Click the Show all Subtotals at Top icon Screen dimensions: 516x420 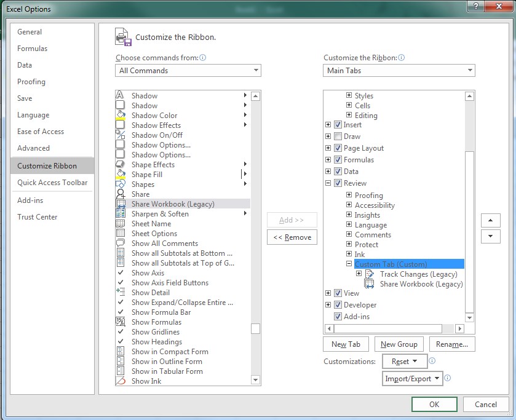(x=121, y=263)
